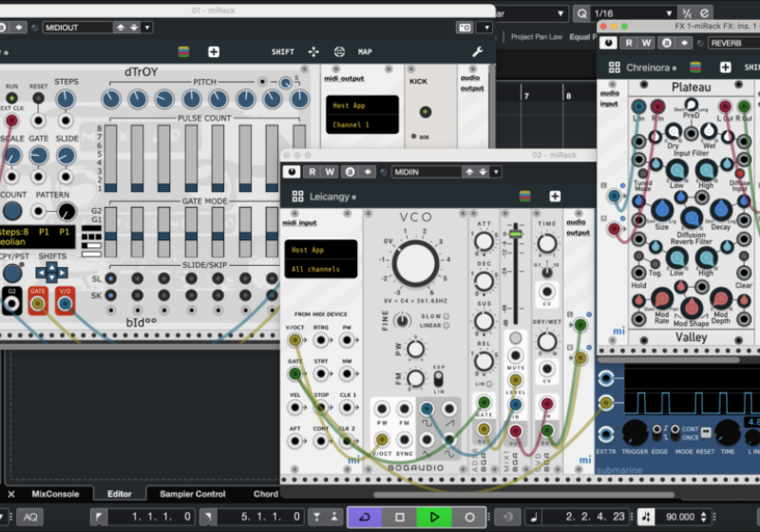Click the add module plus icon in Leicangy rack
This screenshot has height=532, width=760.
(555, 197)
